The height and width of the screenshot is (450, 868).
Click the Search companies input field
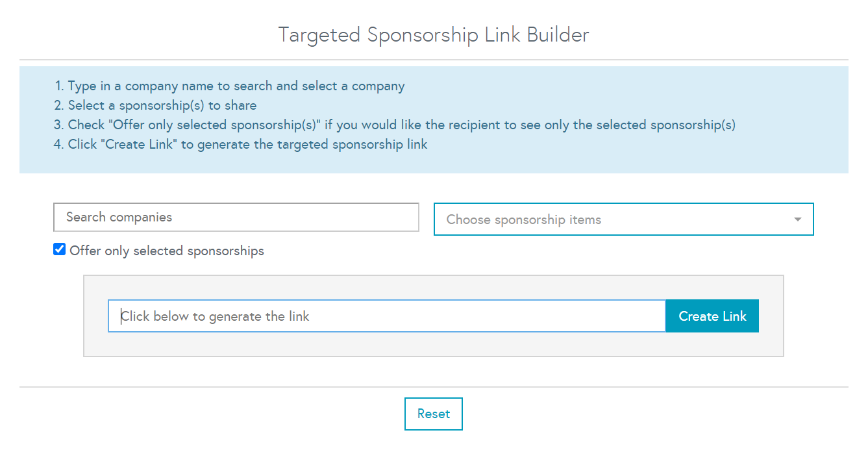[x=236, y=218]
